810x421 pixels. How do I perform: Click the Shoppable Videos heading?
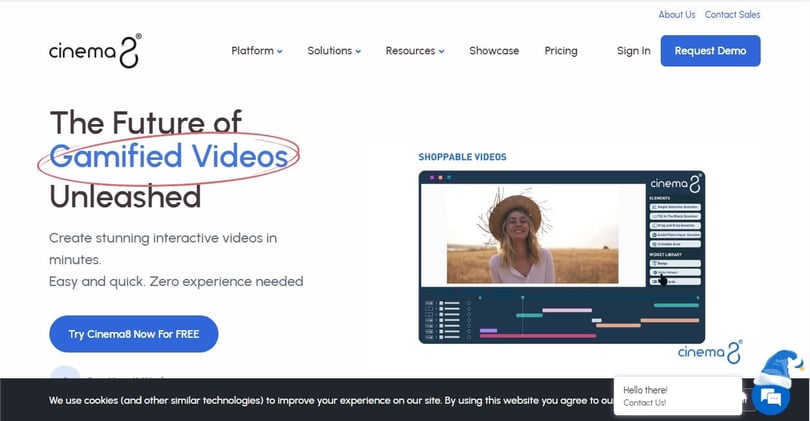click(x=462, y=157)
